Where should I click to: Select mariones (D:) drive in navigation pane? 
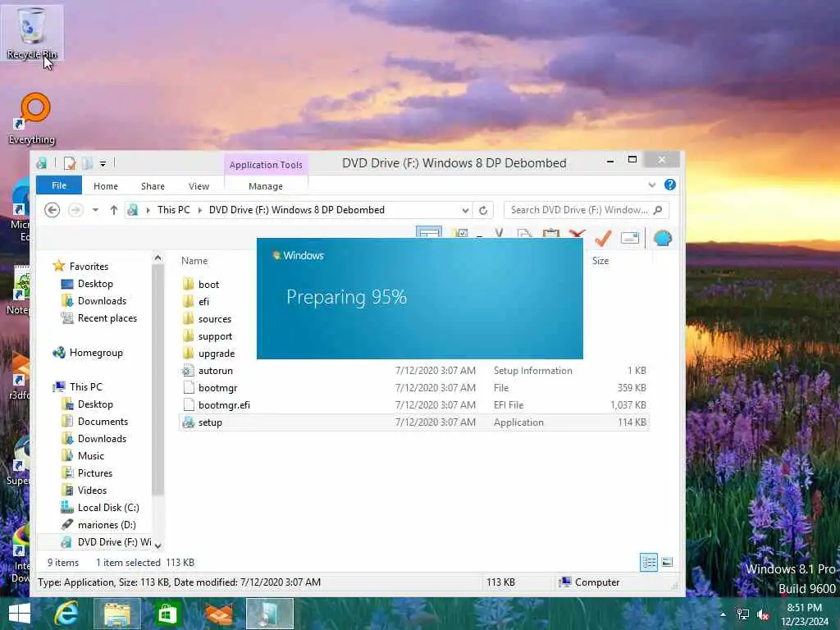(98, 524)
